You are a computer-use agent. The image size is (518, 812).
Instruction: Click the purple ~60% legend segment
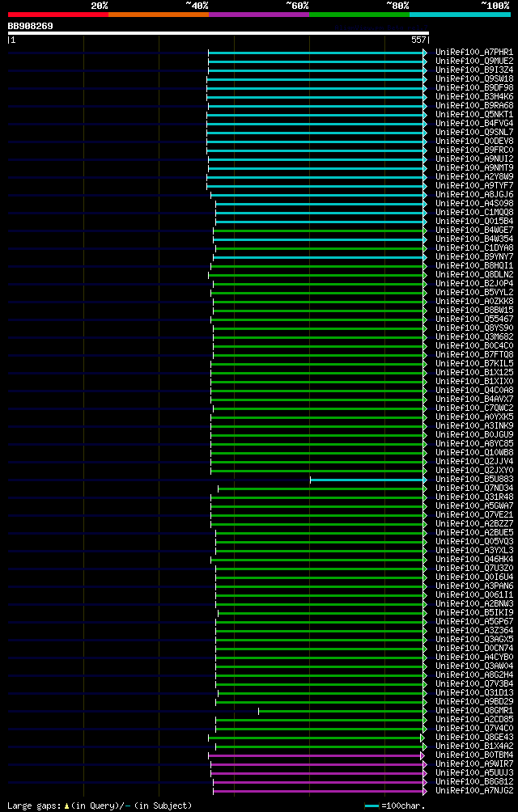click(x=259, y=15)
